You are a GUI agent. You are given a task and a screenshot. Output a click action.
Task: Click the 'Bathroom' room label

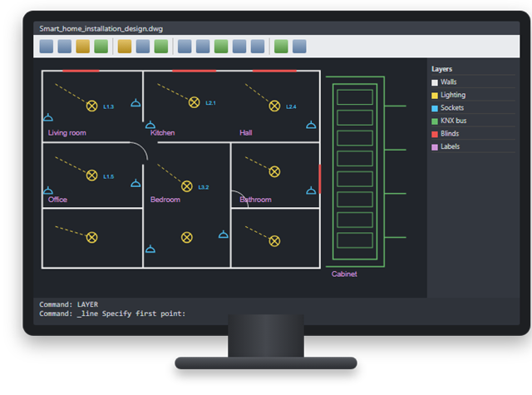pos(255,200)
